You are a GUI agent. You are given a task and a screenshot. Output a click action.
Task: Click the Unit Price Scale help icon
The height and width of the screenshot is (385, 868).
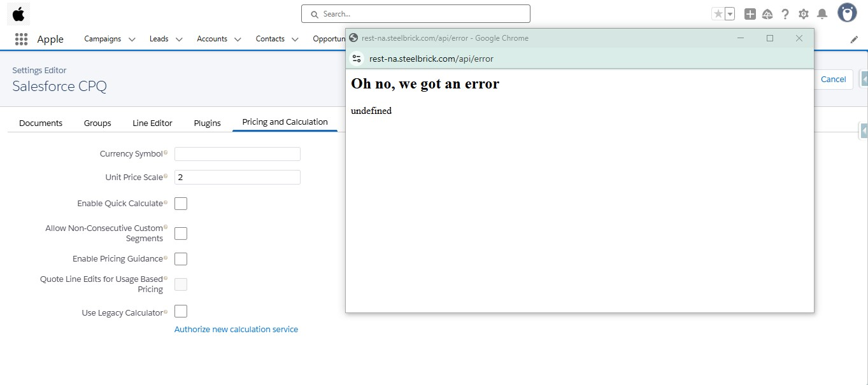(166, 176)
